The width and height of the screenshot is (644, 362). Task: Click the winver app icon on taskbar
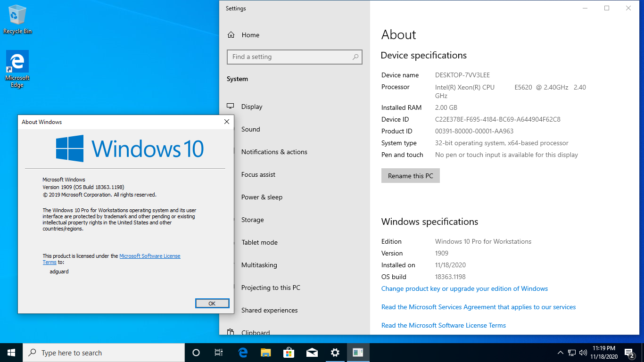pyautogui.click(x=358, y=353)
